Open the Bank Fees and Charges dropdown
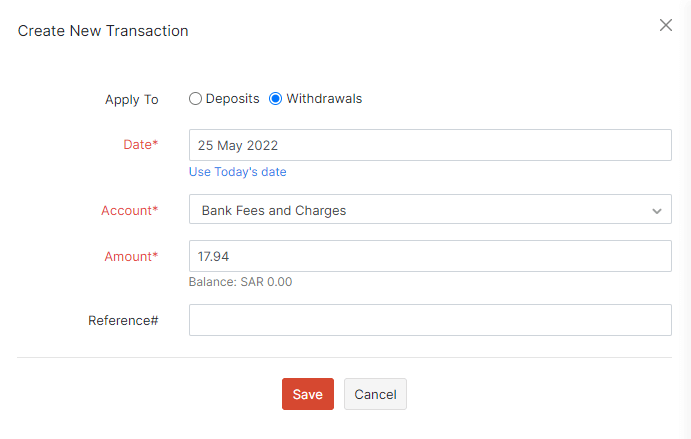The image size is (691, 439). pos(420,210)
